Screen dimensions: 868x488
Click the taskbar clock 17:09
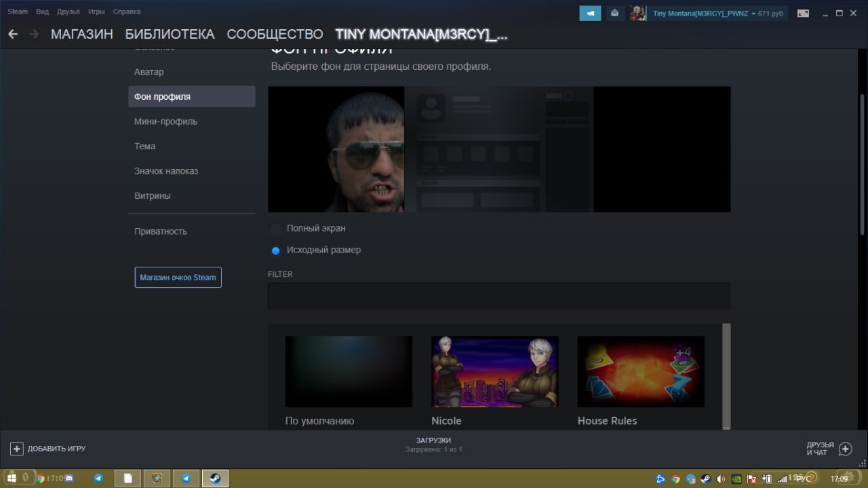(840, 479)
